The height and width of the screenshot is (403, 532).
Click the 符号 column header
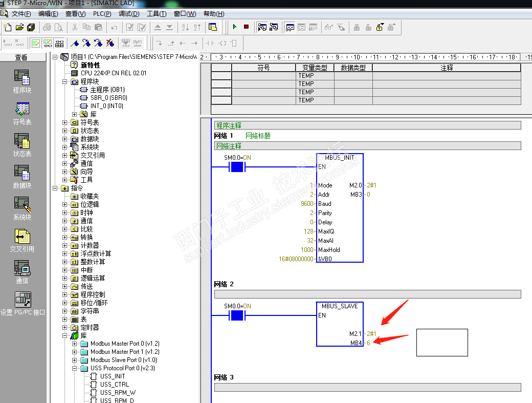[x=263, y=68]
